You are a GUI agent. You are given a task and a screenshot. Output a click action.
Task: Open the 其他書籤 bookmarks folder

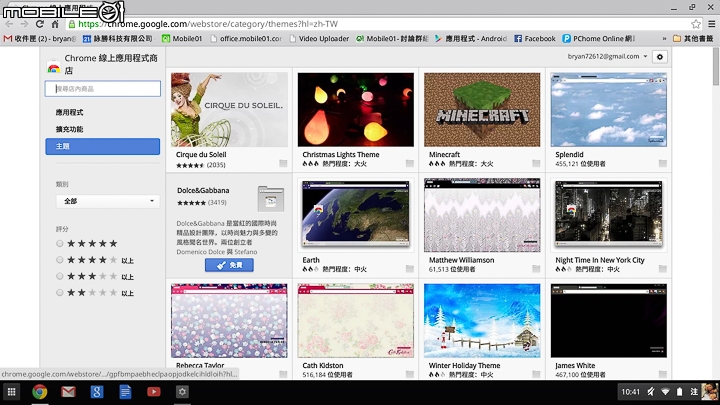[x=693, y=39]
